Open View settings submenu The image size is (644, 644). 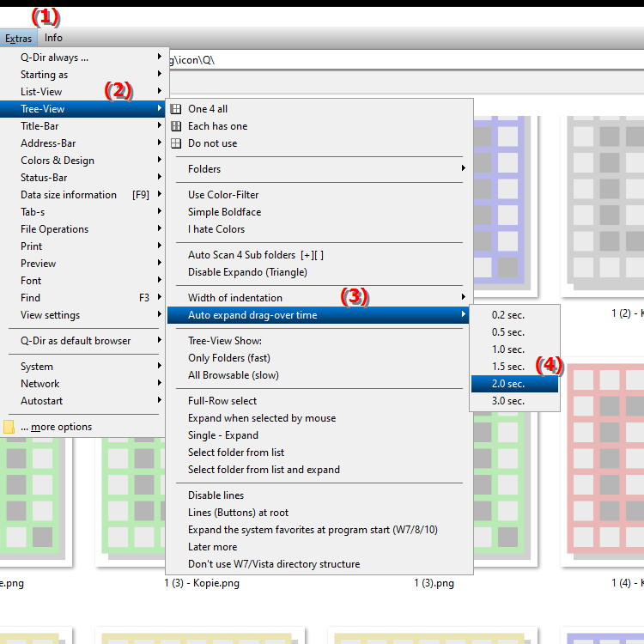tap(83, 315)
